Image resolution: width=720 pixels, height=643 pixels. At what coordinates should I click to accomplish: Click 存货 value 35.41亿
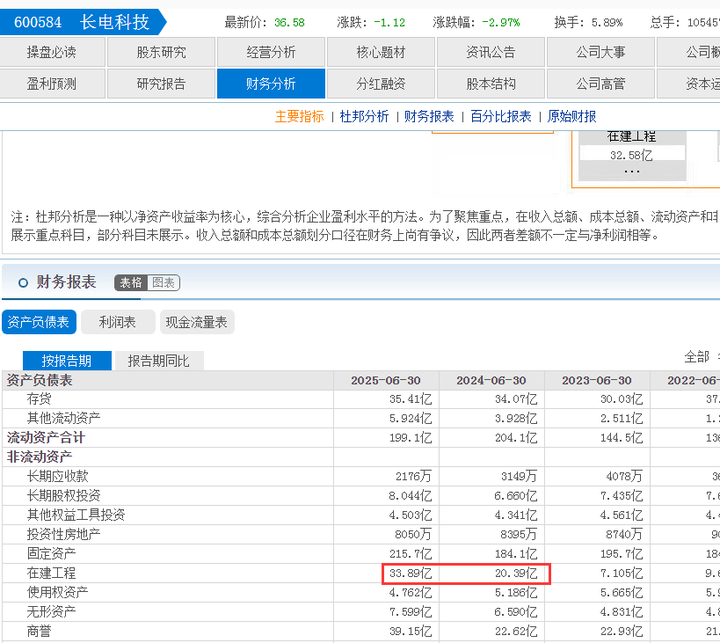pyautogui.click(x=411, y=399)
